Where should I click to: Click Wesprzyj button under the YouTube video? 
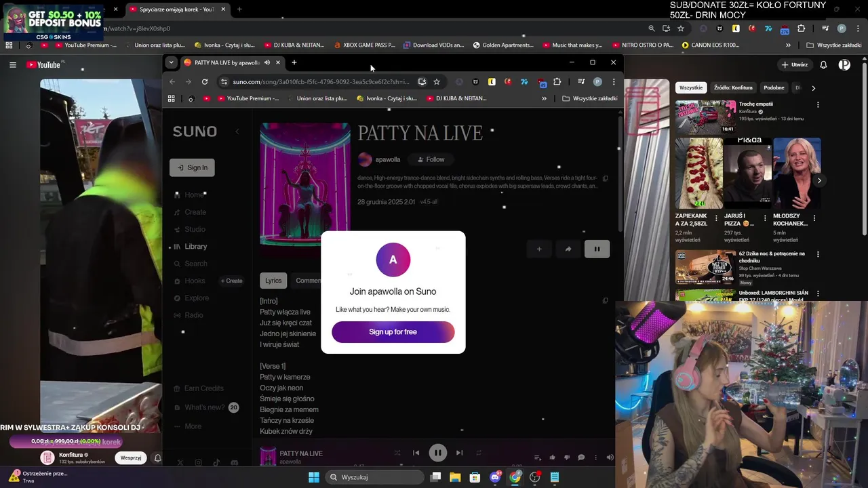click(x=131, y=457)
